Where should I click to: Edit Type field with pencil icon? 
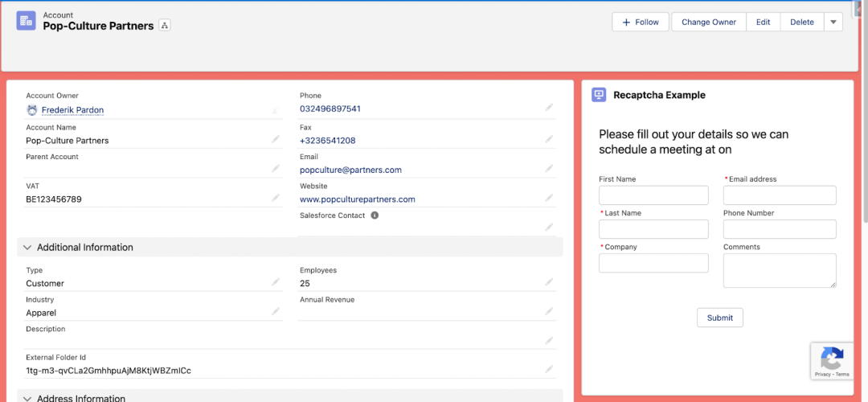point(275,282)
